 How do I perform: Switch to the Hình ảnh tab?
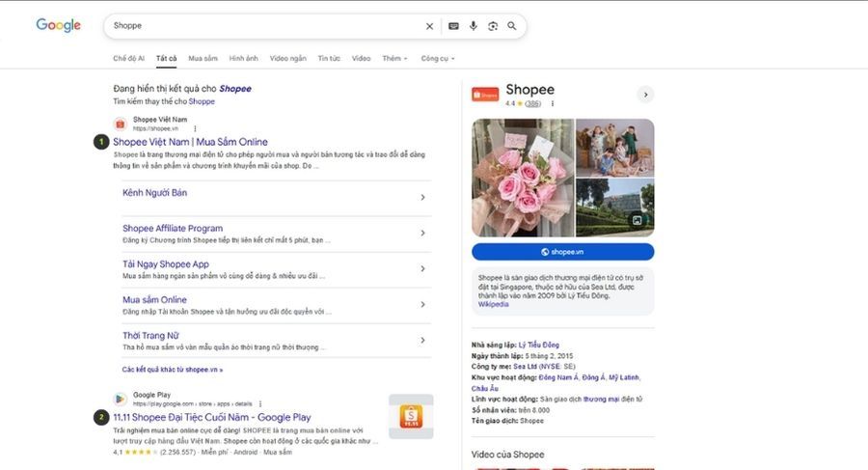[244, 58]
